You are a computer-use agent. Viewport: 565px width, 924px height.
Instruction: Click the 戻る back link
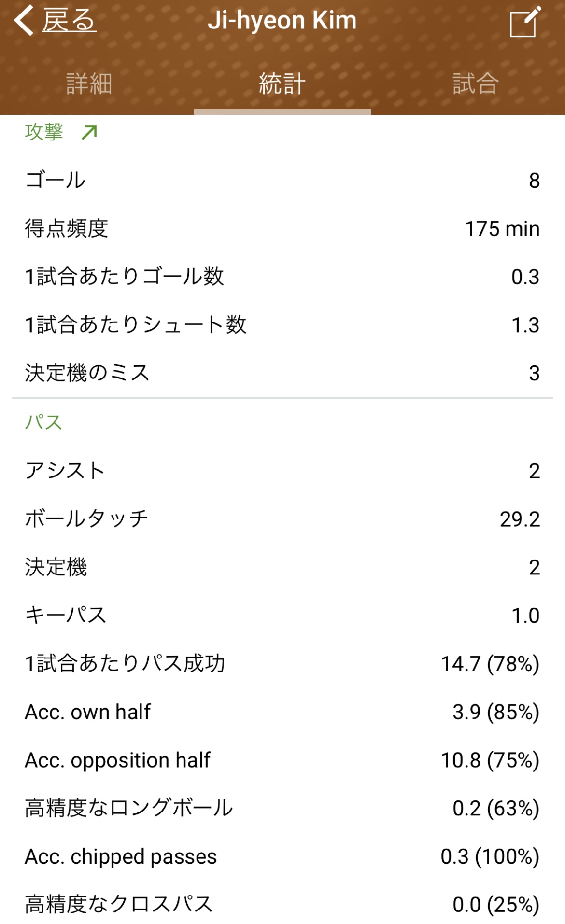pos(69,20)
